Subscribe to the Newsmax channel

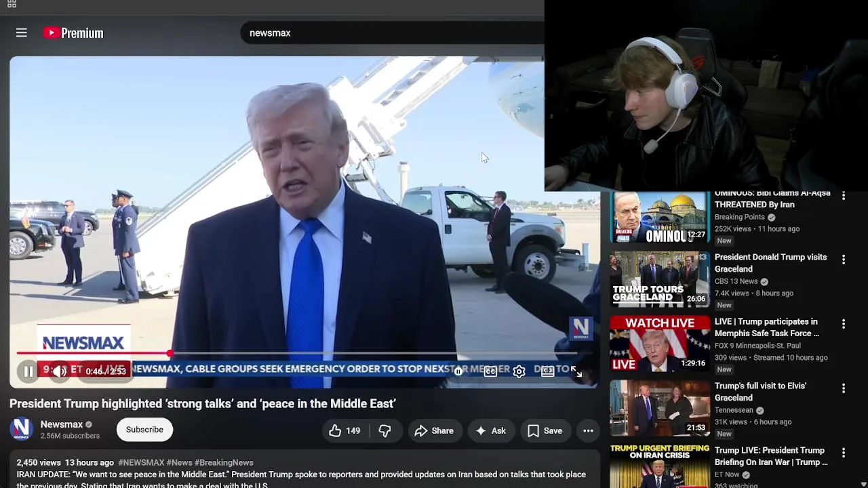tap(144, 430)
